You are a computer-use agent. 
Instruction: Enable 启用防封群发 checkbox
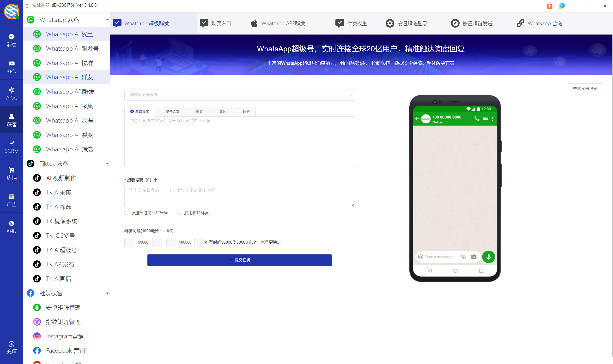180,213
